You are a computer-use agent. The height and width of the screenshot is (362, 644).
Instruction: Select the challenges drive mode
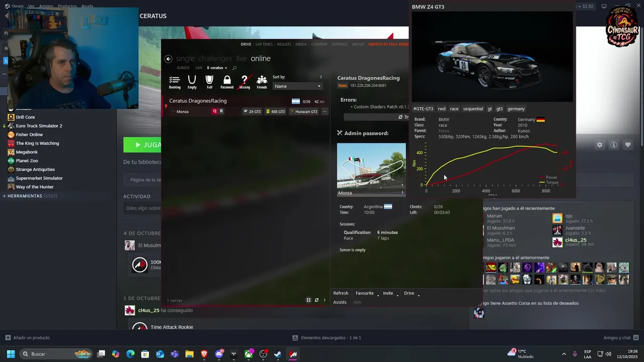[215, 59]
